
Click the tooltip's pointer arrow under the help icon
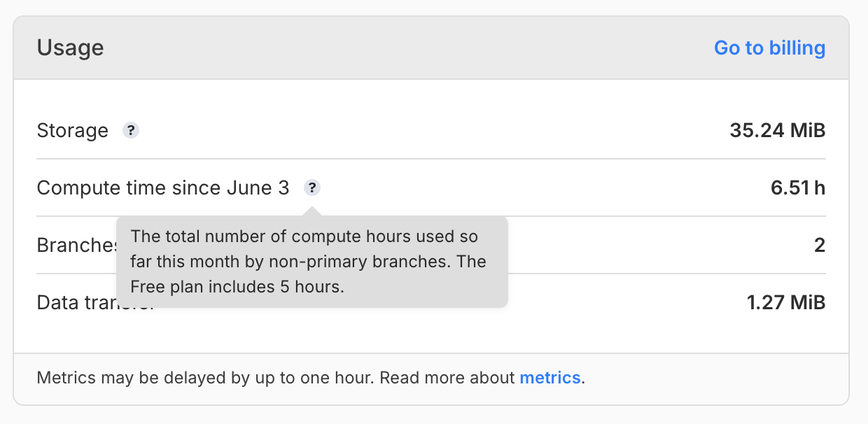click(x=312, y=211)
